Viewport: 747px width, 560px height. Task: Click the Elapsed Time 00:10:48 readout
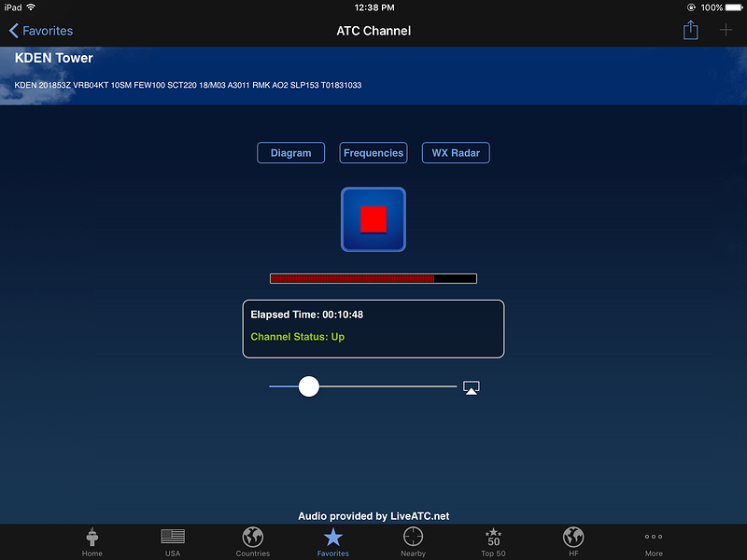(x=307, y=315)
